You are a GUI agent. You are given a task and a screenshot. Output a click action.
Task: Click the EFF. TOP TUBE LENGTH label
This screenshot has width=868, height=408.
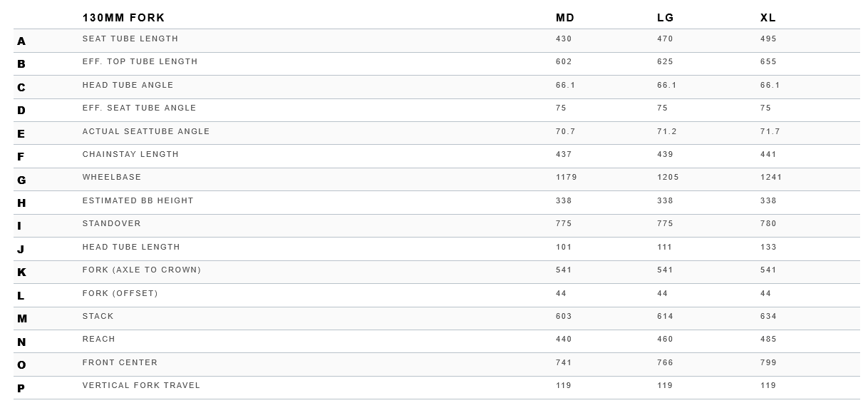pyautogui.click(x=140, y=61)
